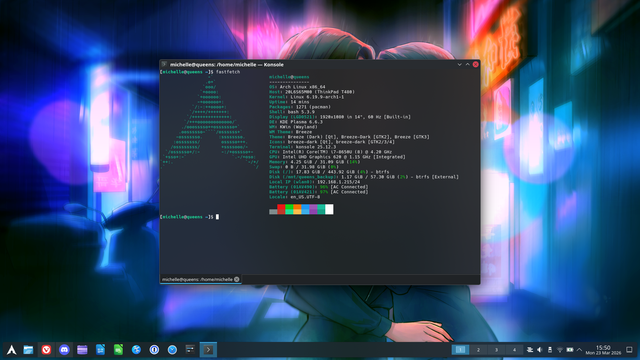The image size is (640, 360).
Task: Minimize the Konsole window
Action: tap(460, 64)
